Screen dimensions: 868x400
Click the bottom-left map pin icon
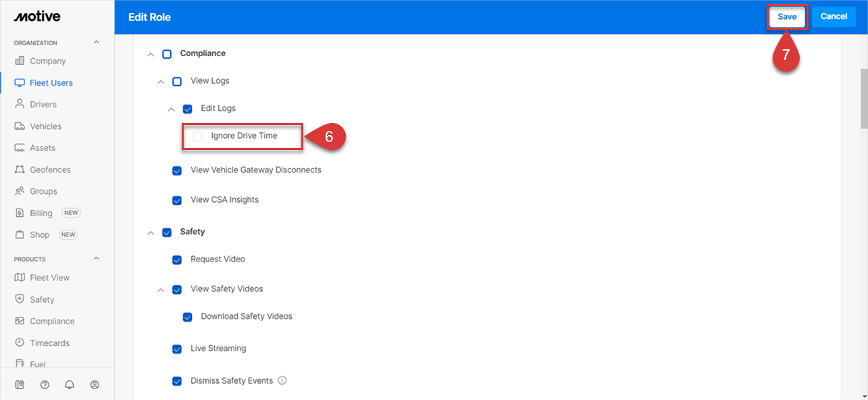[20, 384]
